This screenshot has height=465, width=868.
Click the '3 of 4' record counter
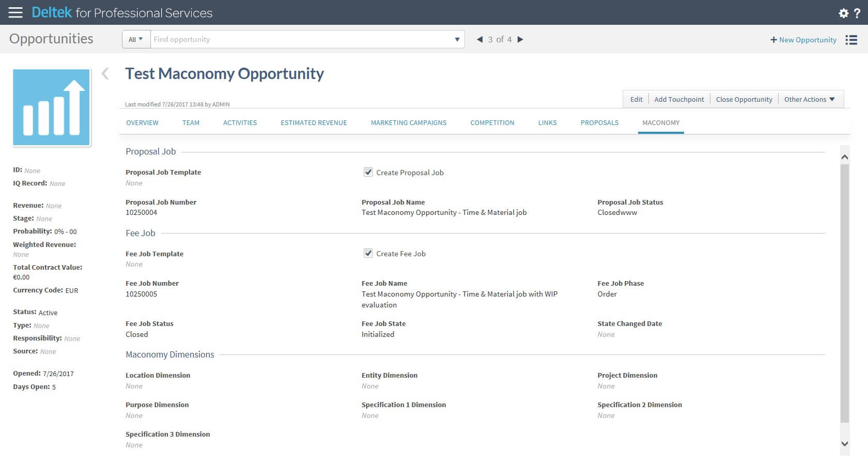(500, 39)
